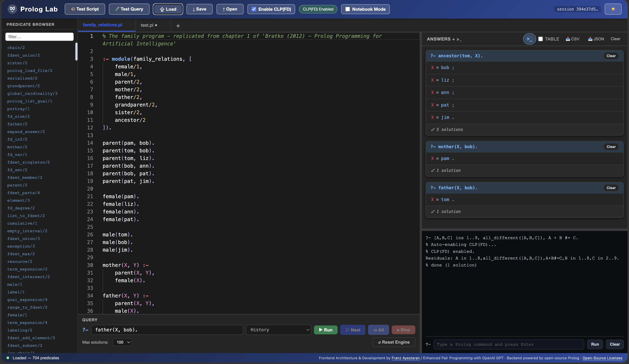629x364 pixels.
Task: Select mother/2 in predicate browser
Action: pos(17,147)
